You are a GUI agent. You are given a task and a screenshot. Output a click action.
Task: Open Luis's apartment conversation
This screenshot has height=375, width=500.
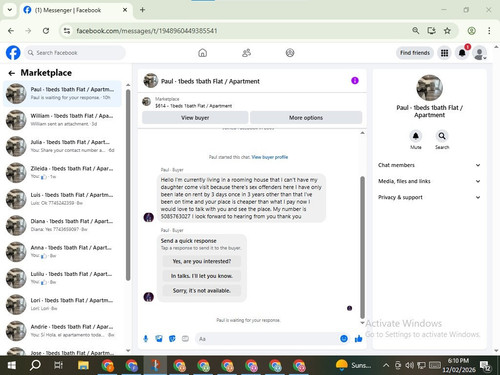62,199
